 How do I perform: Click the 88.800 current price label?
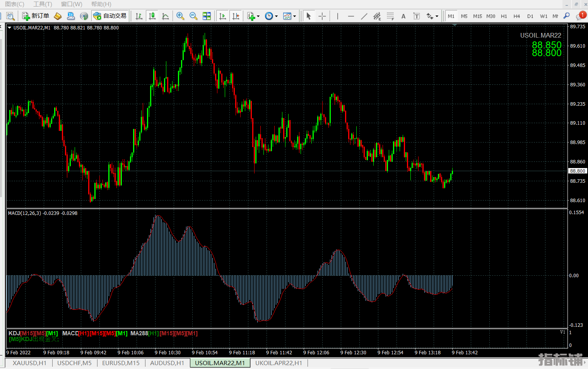click(x=577, y=171)
